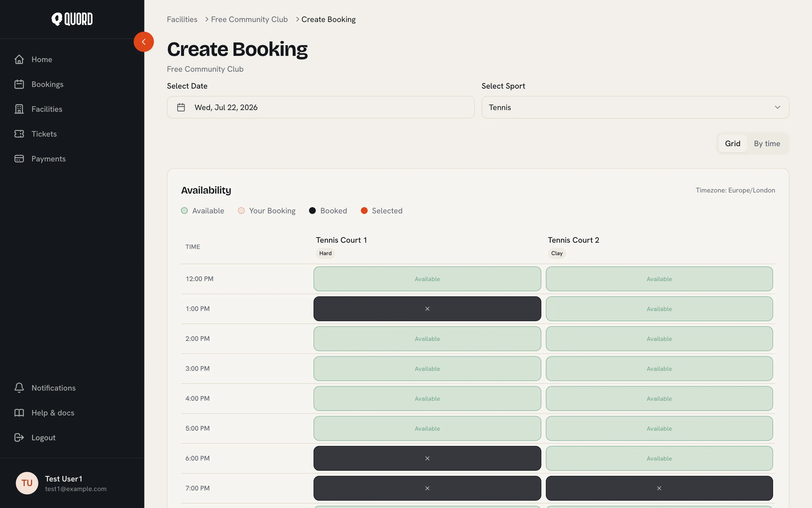Click the Help & docs book icon
Image resolution: width=812 pixels, height=508 pixels.
19,413
